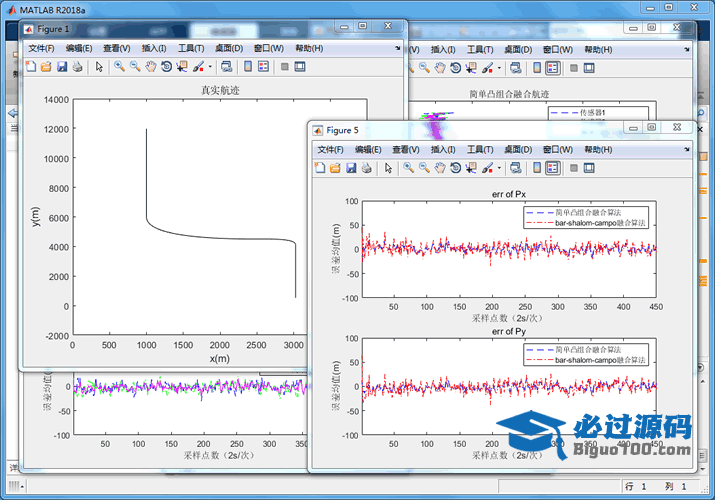715x500 pixels.
Task: Select Rotate 3D in background figure window
Action: coord(456,68)
